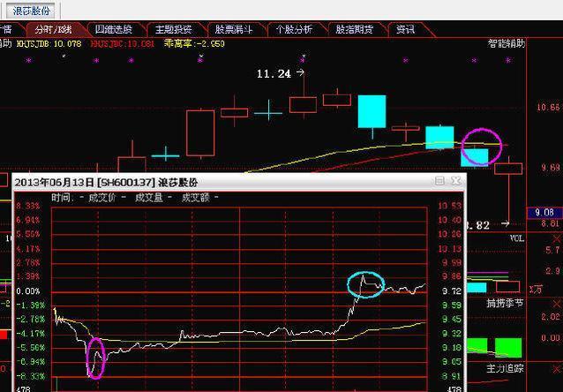The width and height of the screenshot is (563, 392).
Task: Select the tall hollow red candlestick on the K-line chart
Action: click(200, 133)
